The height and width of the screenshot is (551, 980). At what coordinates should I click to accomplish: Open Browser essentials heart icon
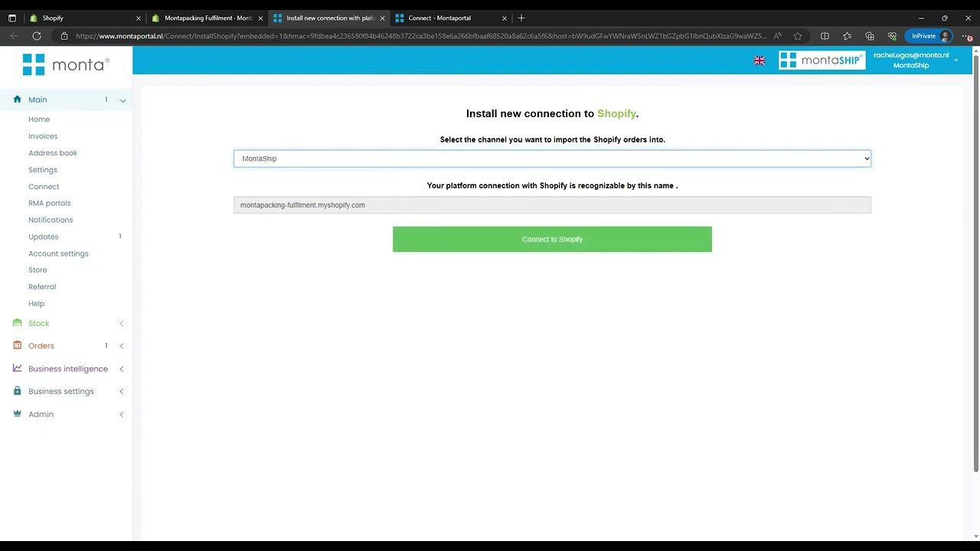[x=892, y=36]
